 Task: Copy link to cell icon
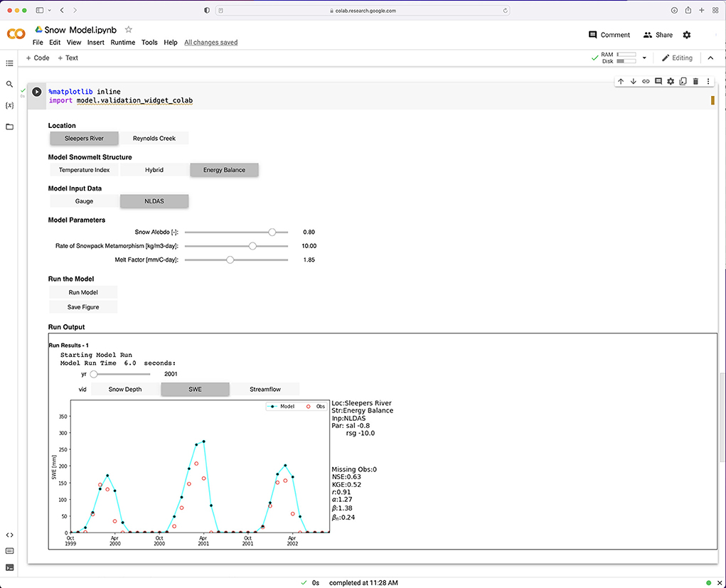tap(646, 81)
